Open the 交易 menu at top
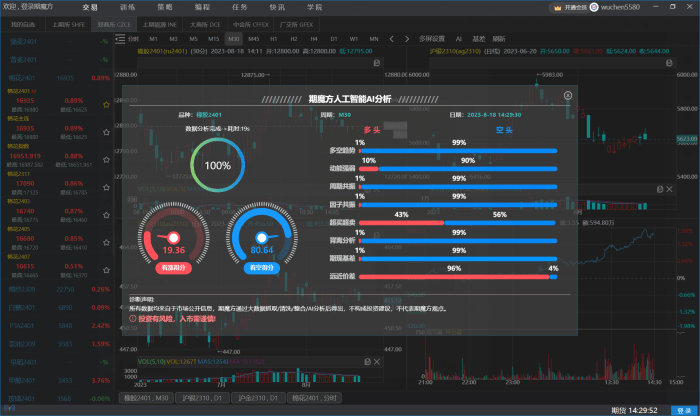 click(x=90, y=6)
